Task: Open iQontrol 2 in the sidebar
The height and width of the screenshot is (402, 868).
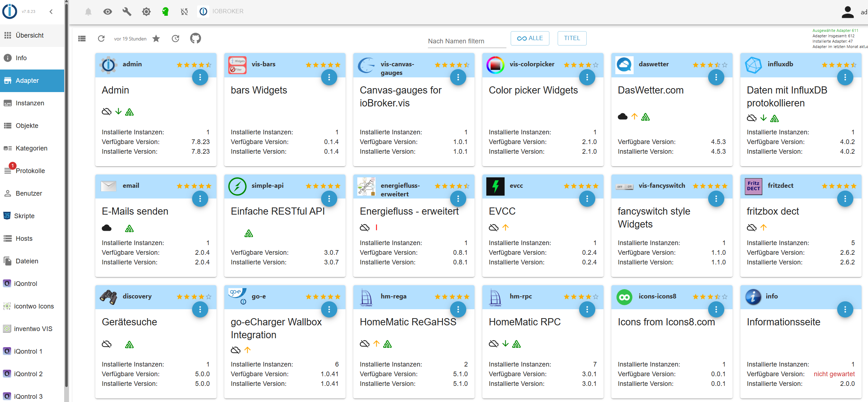Action: point(32,374)
